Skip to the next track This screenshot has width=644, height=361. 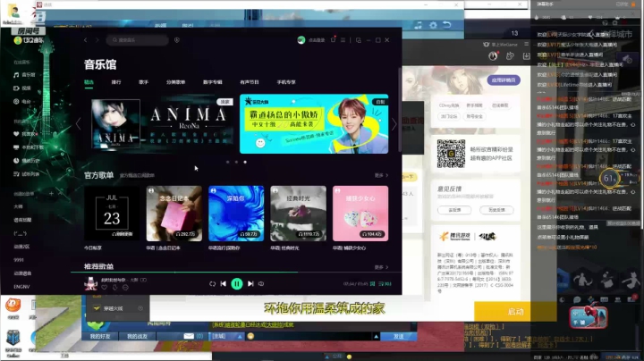click(x=250, y=284)
